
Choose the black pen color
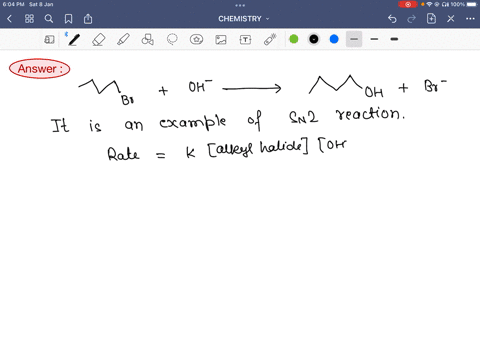314,39
